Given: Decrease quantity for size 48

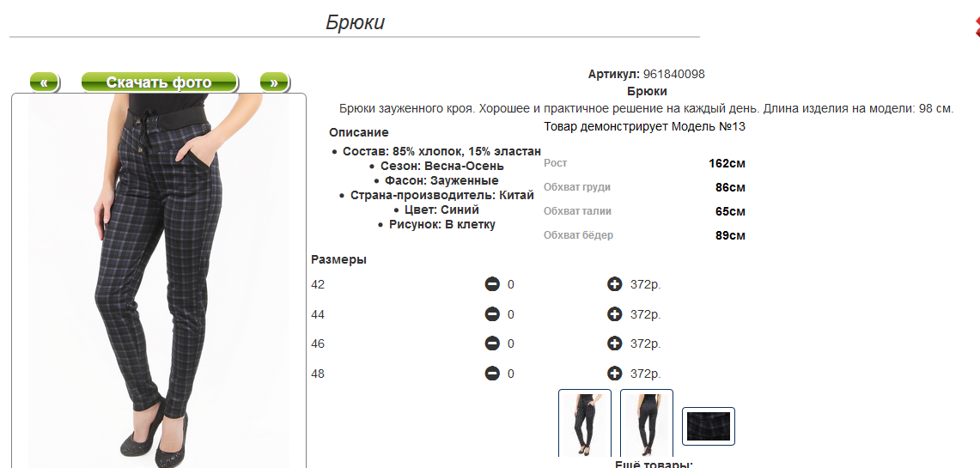Looking at the screenshot, I should pyautogui.click(x=492, y=374).
